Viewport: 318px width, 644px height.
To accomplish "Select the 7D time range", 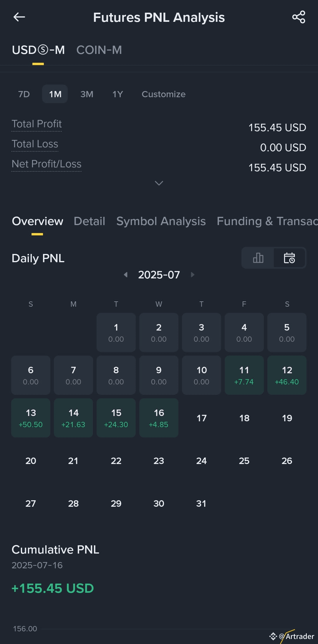I will 24,94.
